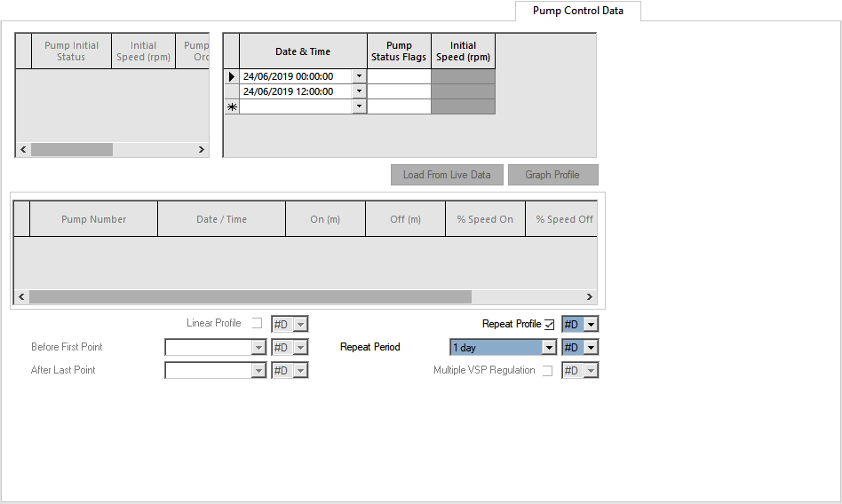This screenshot has width=842, height=504.
Task: Click the Load From Live Data button
Action: (x=447, y=175)
